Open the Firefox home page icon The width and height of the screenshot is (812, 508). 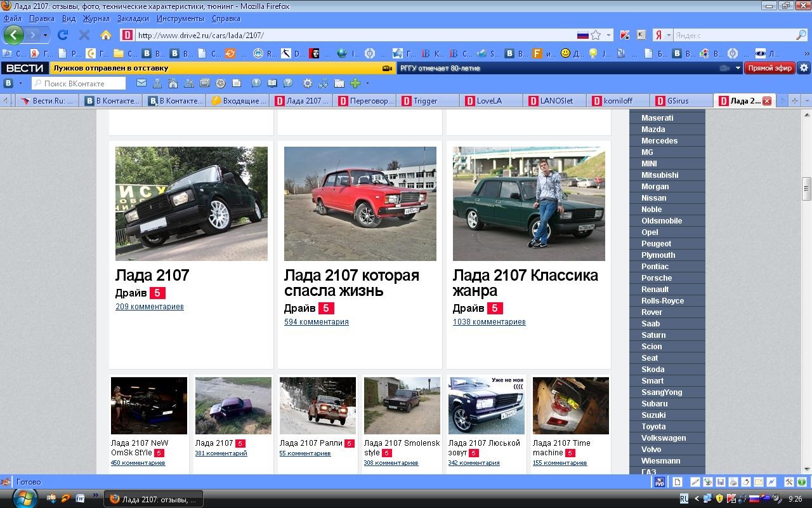pyautogui.click(x=106, y=35)
